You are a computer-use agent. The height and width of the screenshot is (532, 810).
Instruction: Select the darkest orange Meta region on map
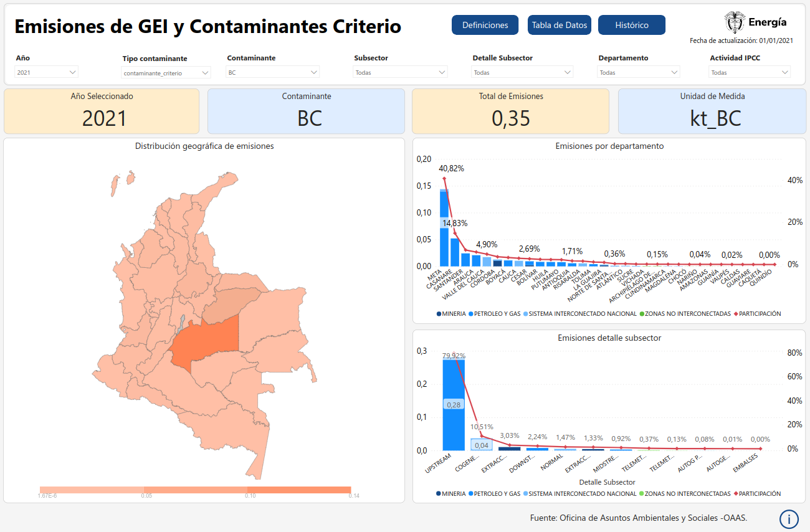209,341
